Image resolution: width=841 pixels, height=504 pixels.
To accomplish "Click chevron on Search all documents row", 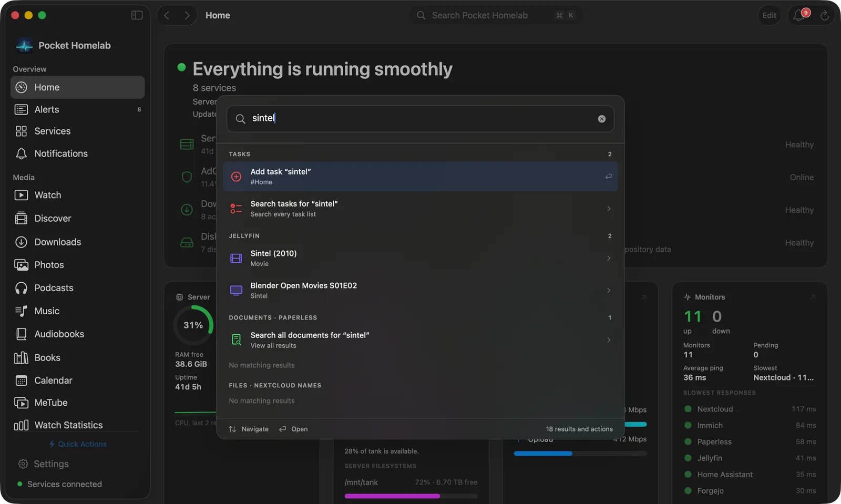I will click(x=609, y=340).
